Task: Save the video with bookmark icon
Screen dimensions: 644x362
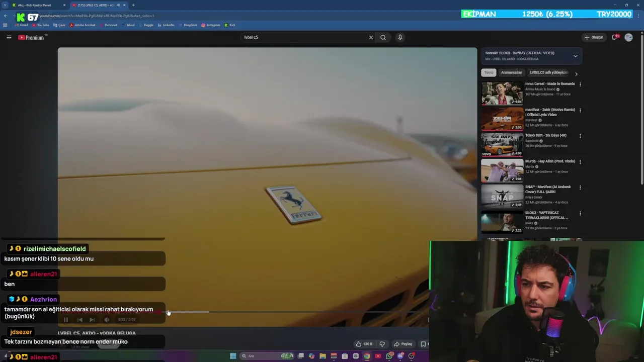Action: click(423, 344)
